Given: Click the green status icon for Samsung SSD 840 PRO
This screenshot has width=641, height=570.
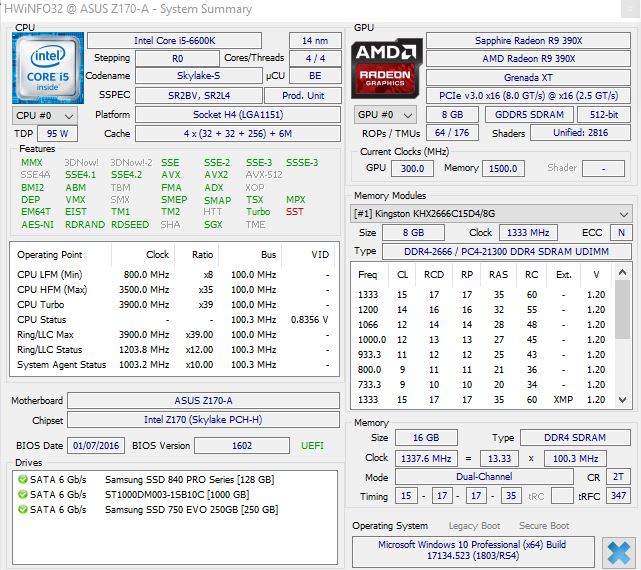Looking at the screenshot, I should pos(23,479).
